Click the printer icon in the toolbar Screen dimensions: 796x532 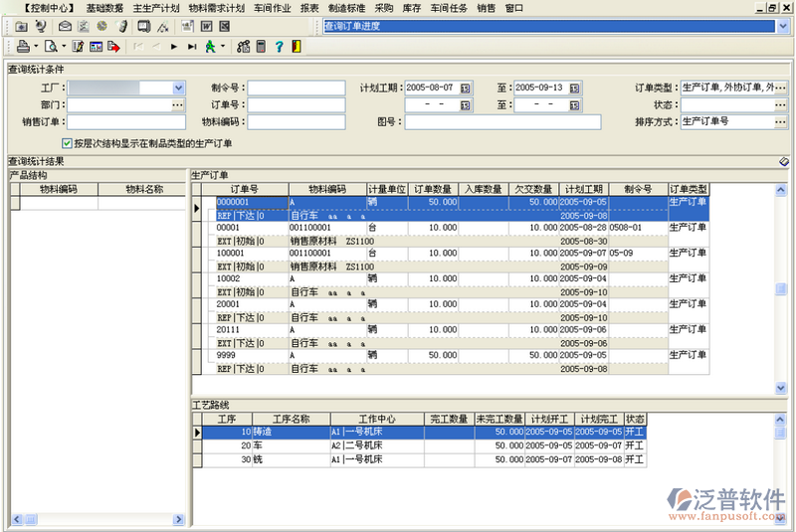[x=22, y=46]
